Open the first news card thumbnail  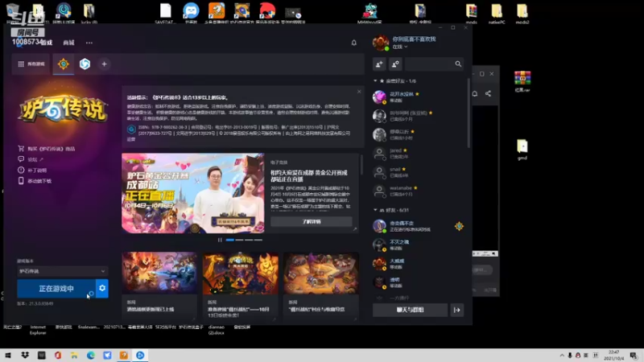tap(159, 274)
